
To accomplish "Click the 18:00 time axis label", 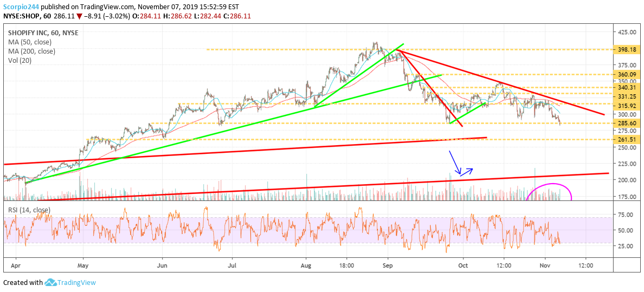I will (346, 265).
